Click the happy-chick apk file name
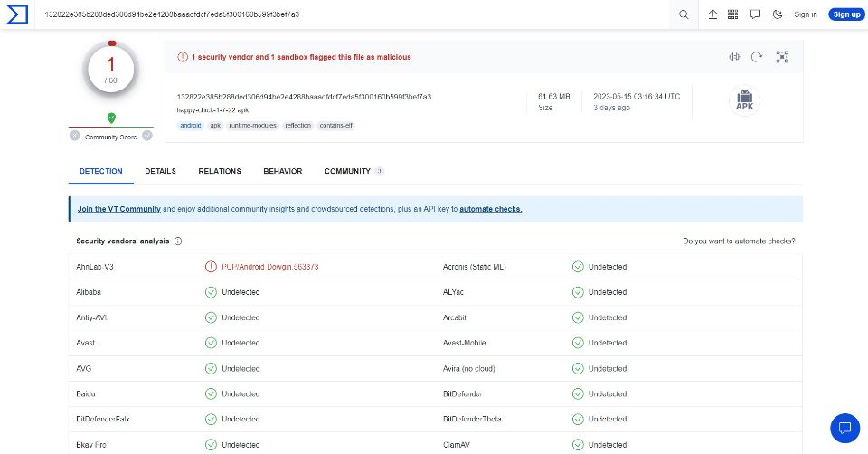 (x=212, y=110)
